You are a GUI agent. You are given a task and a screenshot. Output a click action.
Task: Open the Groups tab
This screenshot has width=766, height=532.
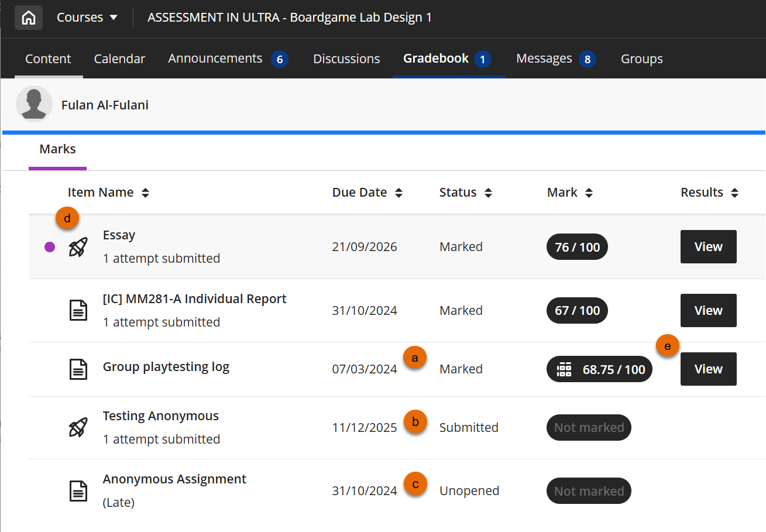click(x=642, y=59)
